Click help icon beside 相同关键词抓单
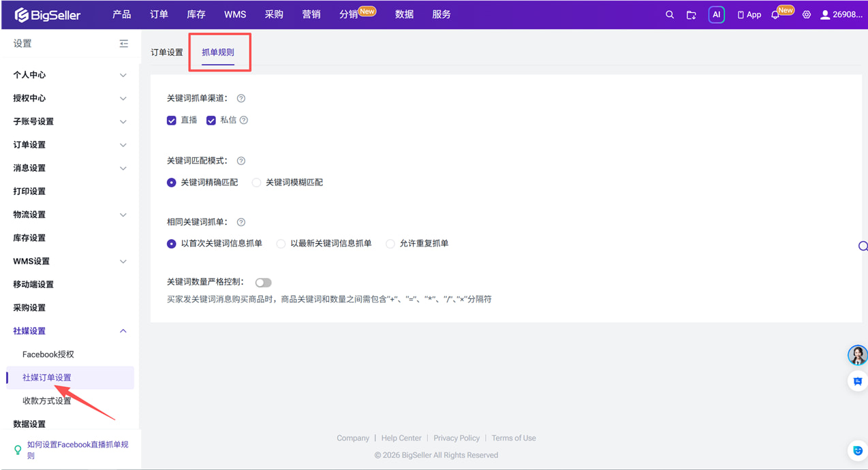 [x=241, y=223]
